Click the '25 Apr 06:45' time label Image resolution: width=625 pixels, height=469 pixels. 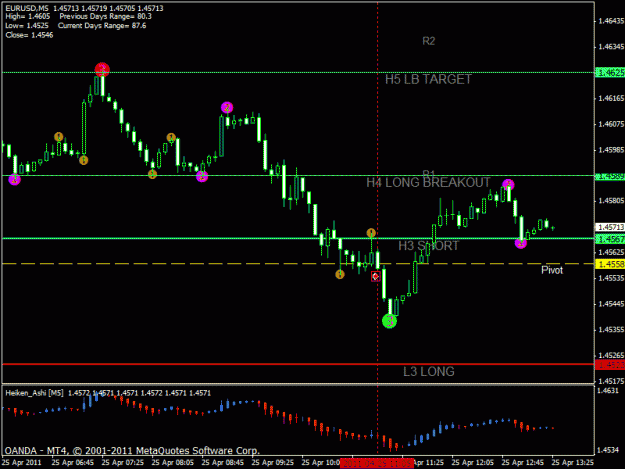(x=73, y=462)
